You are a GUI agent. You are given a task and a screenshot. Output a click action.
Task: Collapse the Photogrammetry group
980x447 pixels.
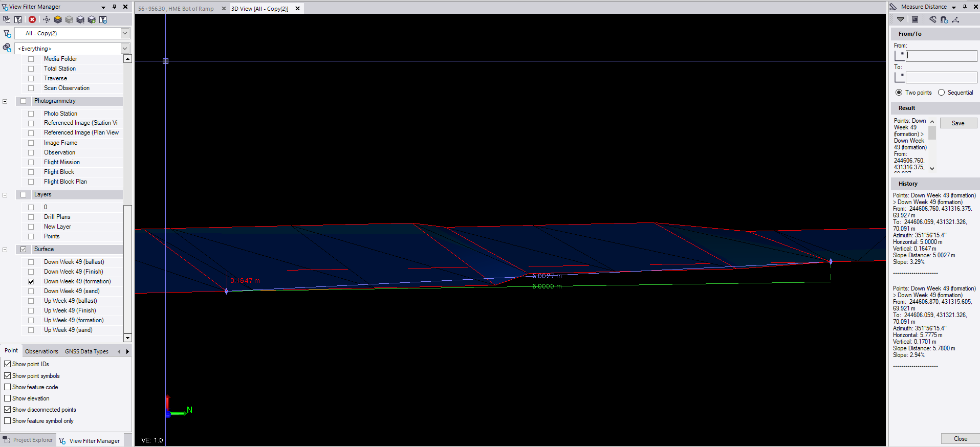pyautogui.click(x=5, y=101)
